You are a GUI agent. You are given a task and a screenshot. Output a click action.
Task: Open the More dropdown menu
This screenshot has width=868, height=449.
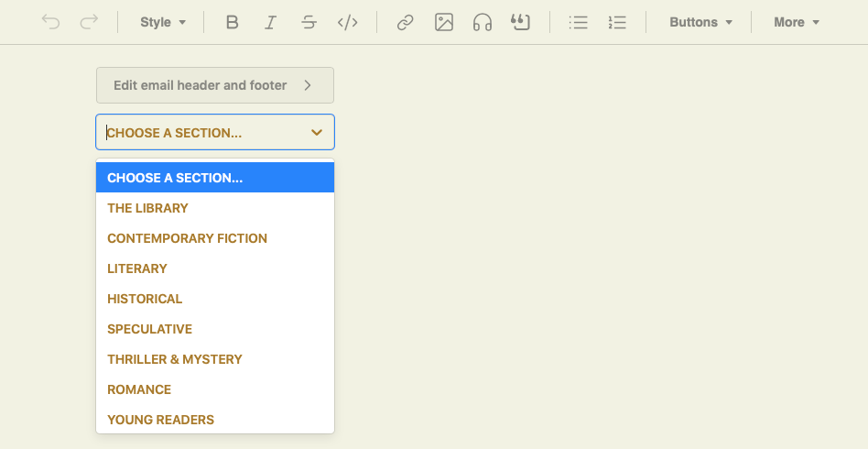tap(797, 22)
